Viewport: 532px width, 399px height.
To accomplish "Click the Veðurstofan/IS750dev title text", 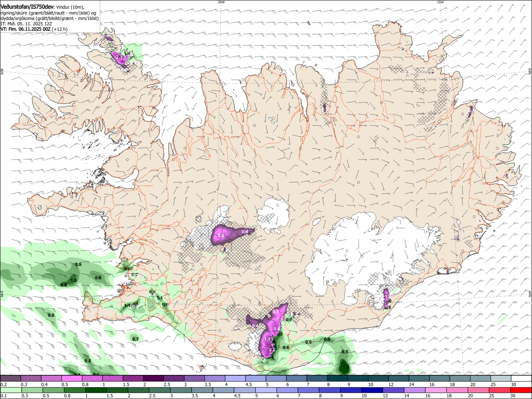I will pyautogui.click(x=27, y=7).
